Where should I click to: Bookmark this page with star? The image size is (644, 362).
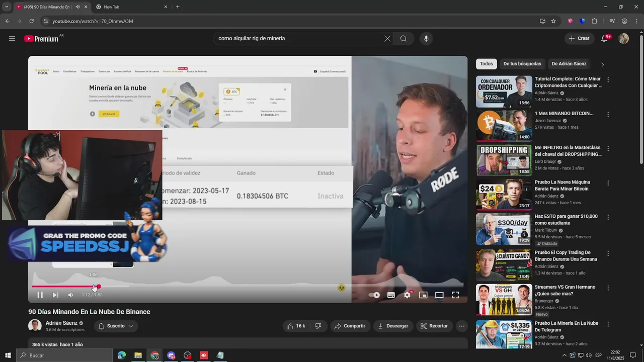click(553, 21)
